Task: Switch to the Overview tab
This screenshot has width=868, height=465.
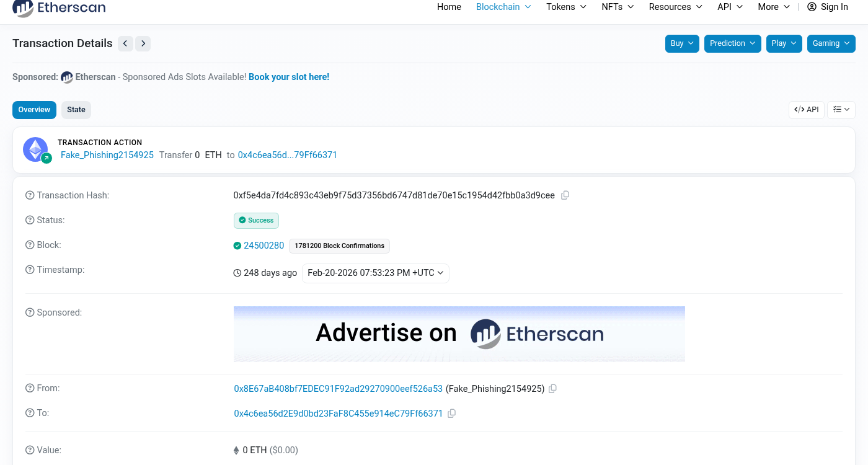Action: tap(34, 110)
